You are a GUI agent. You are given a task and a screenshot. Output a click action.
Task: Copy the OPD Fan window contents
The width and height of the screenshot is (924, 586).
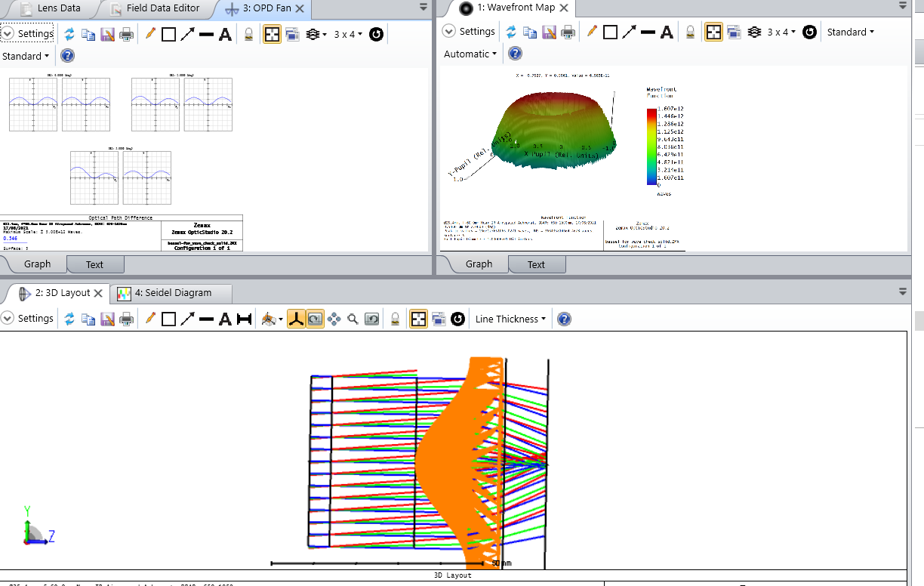pyautogui.click(x=88, y=34)
